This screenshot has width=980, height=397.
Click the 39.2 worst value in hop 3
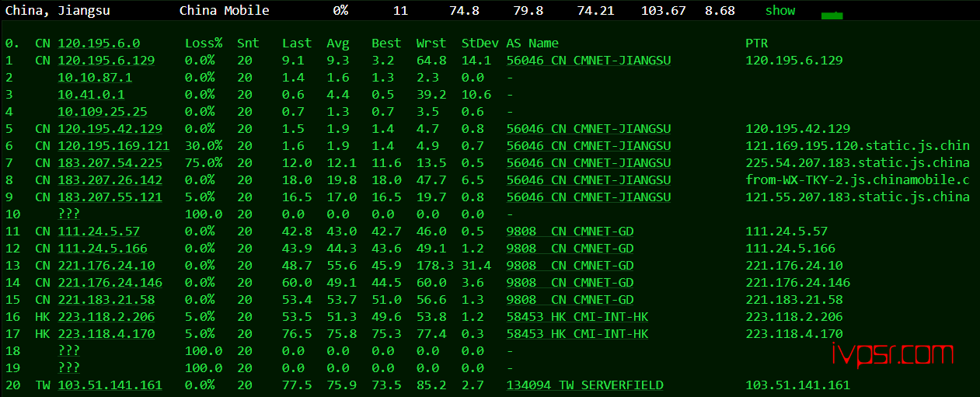coord(431,95)
